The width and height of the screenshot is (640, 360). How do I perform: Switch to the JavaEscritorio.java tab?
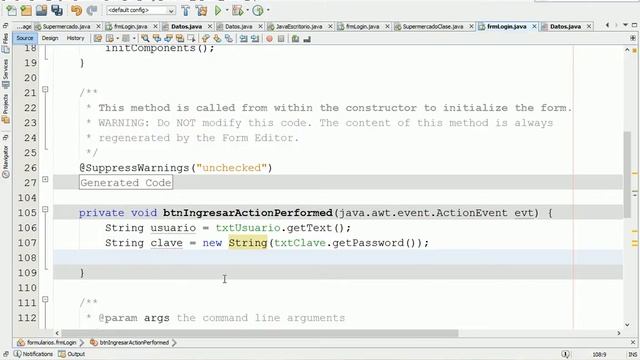(299, 27)
